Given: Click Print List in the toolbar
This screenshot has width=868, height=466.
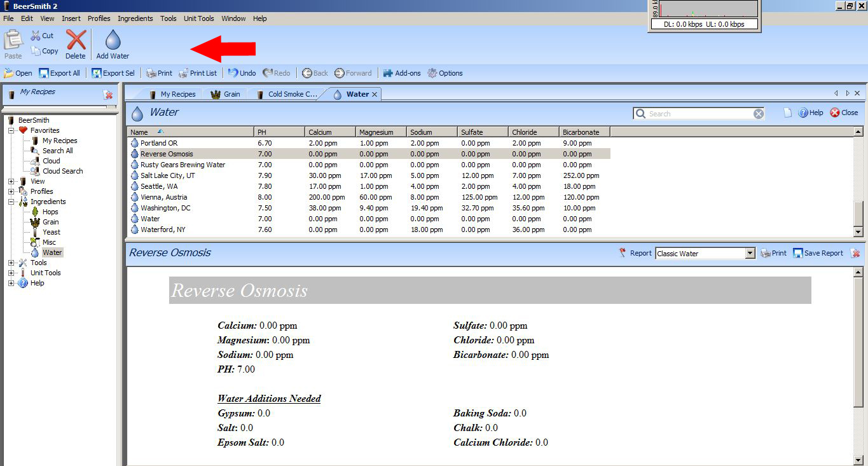Looking at the screenshot, I should (x=198, y=73).
